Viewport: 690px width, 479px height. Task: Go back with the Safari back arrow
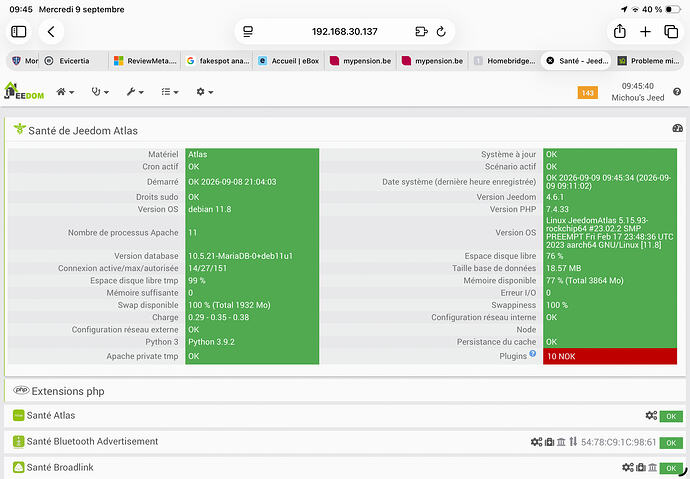click(51, 32)
